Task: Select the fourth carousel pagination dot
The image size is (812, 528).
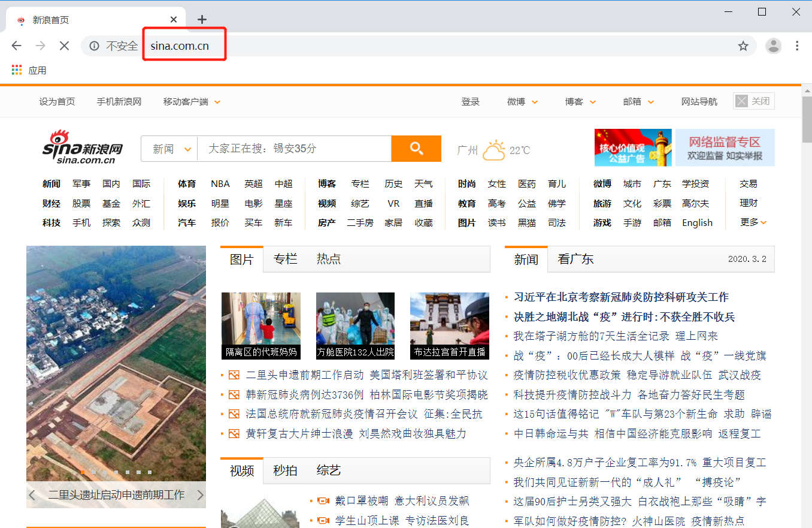Action: (x=116, y=472)
